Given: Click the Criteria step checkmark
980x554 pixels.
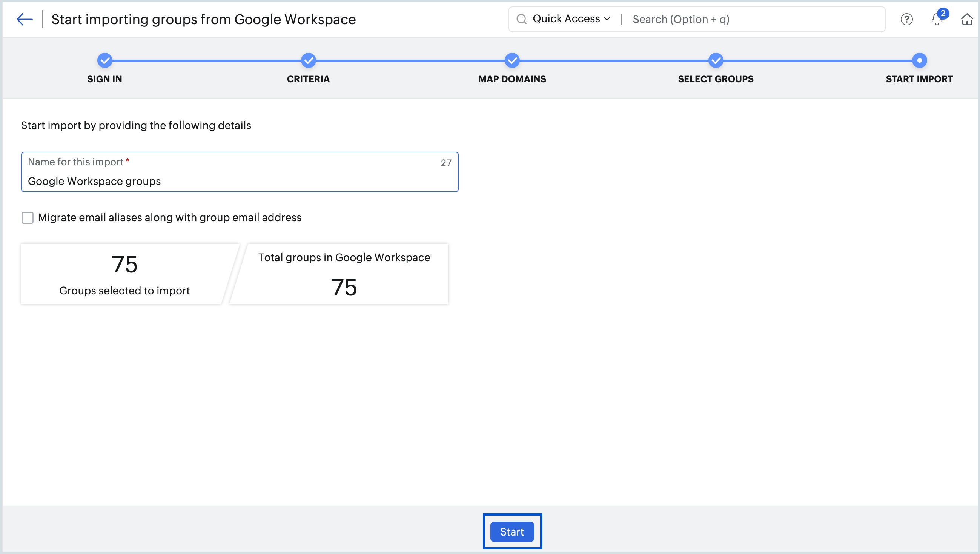Looking at the screenshot, I should (308, 60).
